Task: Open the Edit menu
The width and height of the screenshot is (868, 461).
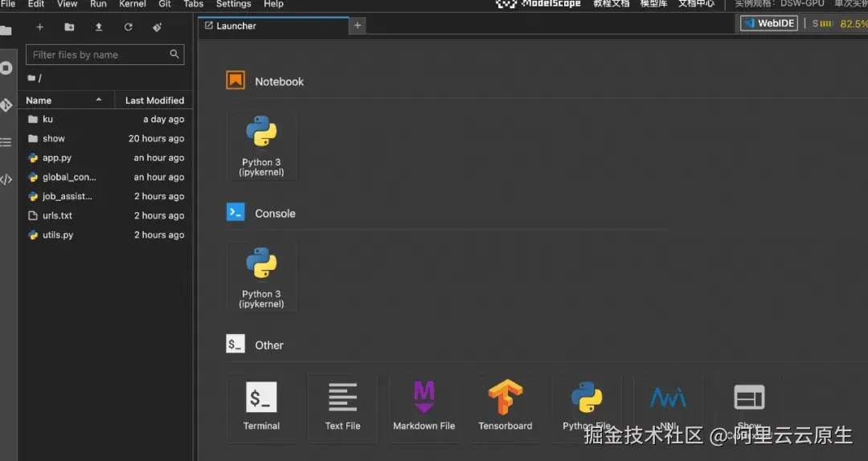Action: [36, 4]
